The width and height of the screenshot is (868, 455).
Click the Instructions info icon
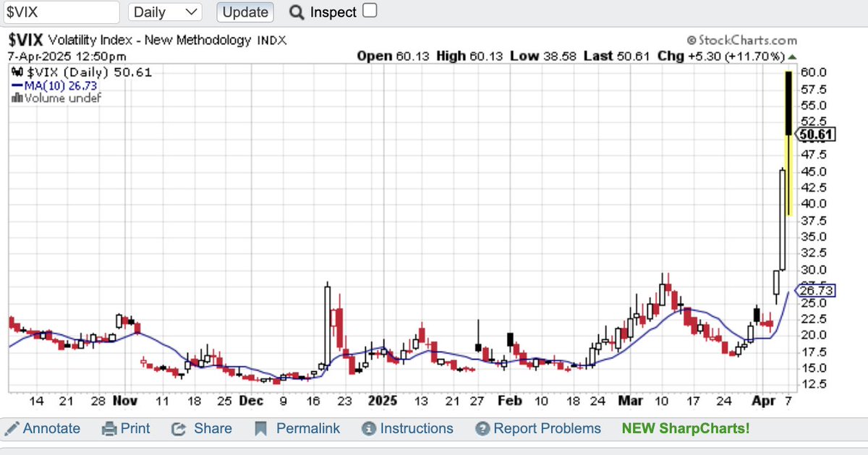point(369,429)
